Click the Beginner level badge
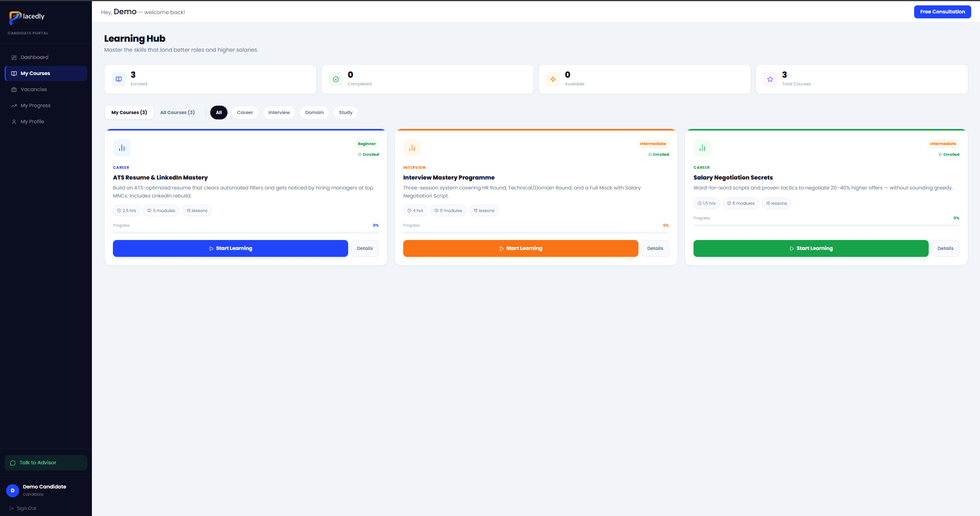This screenshot has width=980, height=516. pos(367,144)
